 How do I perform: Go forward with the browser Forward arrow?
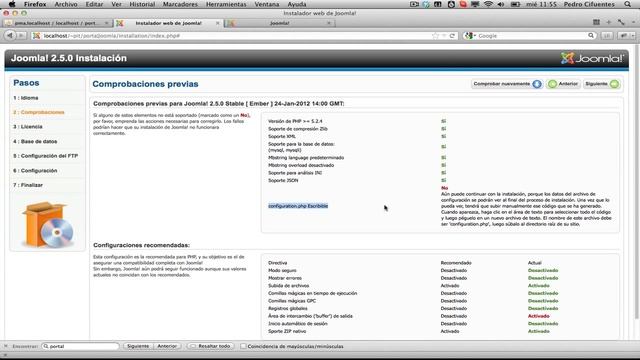(21, 36)
